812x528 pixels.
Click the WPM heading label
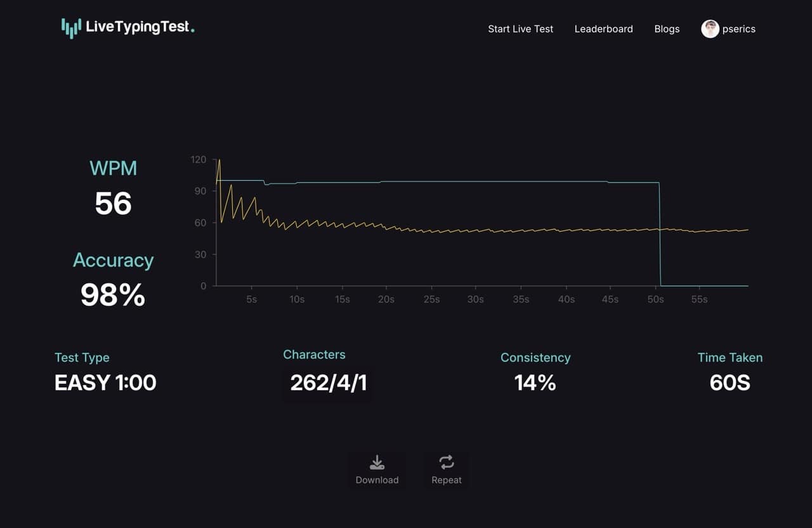coord(113,168)
